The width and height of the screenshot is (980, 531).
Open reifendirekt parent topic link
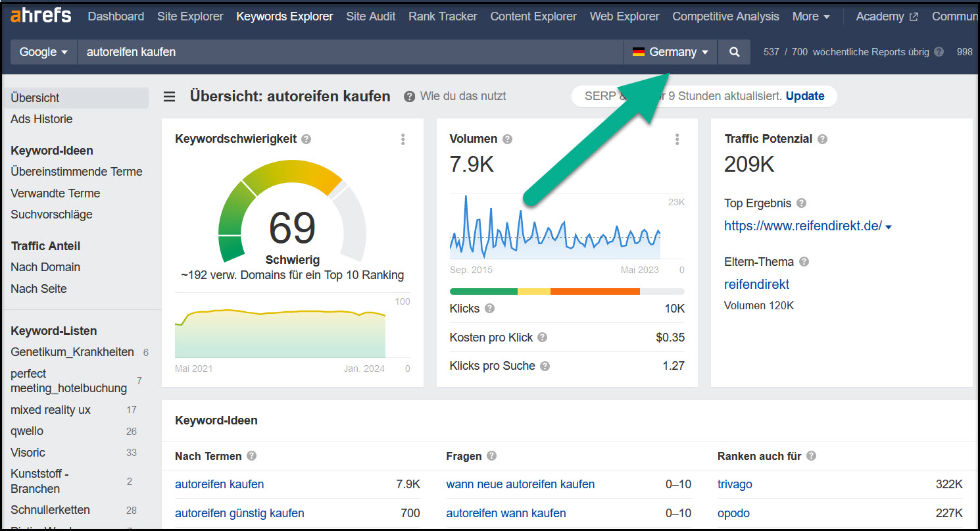coord(756,284)
